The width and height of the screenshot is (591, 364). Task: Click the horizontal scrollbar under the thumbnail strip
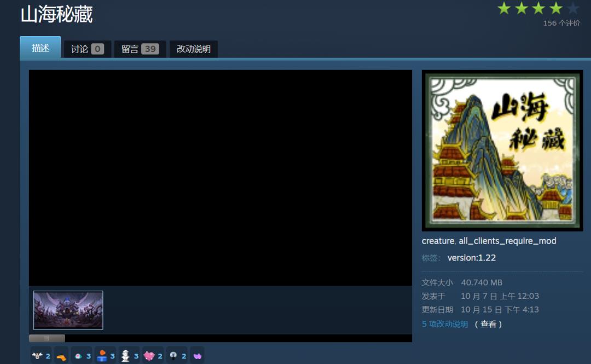[47, 338]
